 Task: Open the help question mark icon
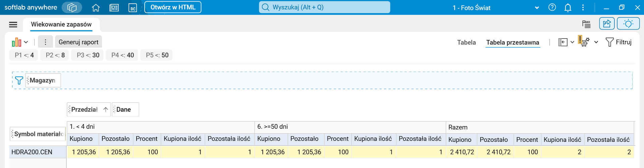[552, 7]
